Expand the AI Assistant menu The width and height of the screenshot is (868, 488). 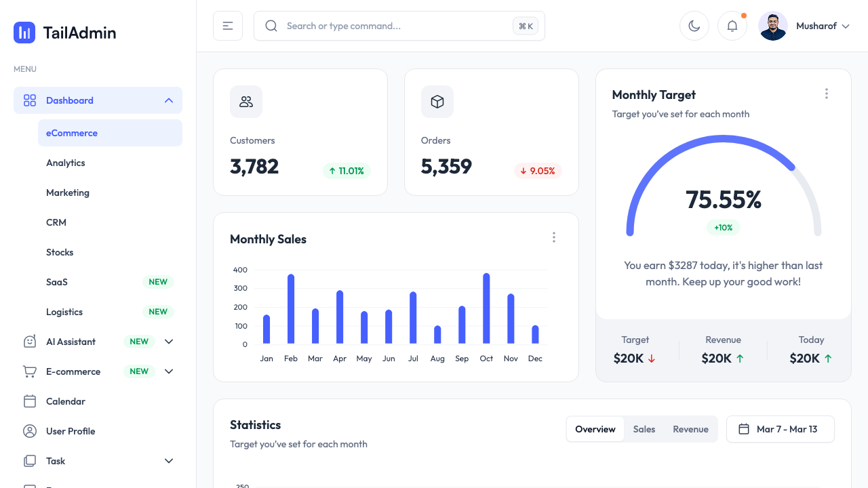[168, 342]
